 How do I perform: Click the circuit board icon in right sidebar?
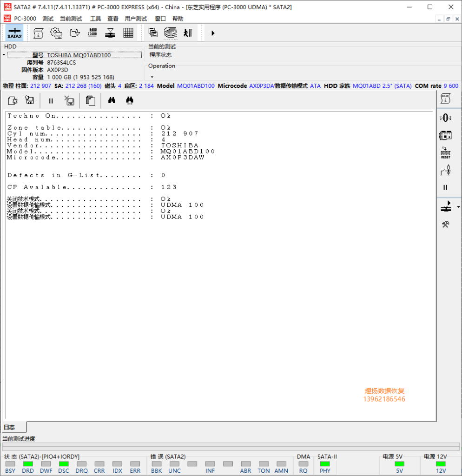(x=445, y=135)
